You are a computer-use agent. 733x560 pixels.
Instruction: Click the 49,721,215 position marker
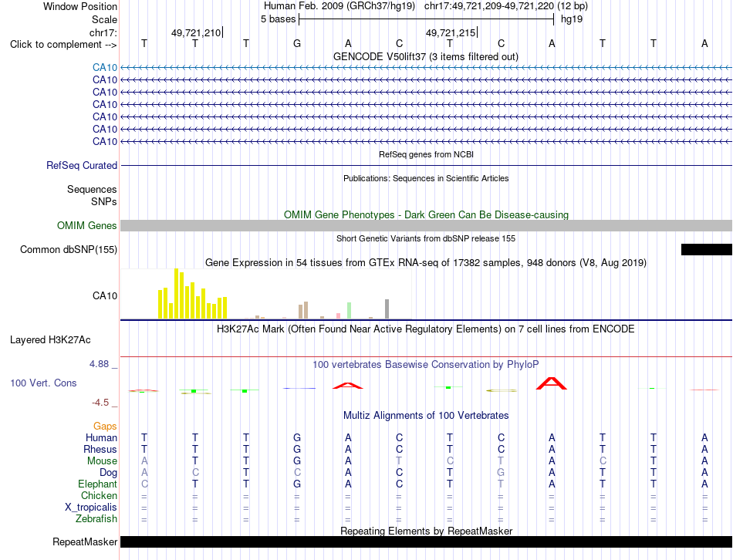451,32
